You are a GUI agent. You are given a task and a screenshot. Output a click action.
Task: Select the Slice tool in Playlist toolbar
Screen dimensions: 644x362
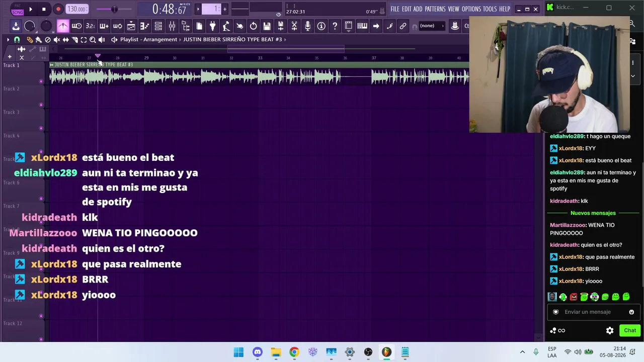[x=74, y=40]
